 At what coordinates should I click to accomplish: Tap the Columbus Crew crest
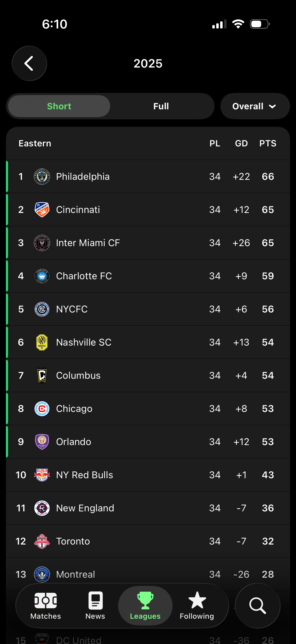pos(42,376)
